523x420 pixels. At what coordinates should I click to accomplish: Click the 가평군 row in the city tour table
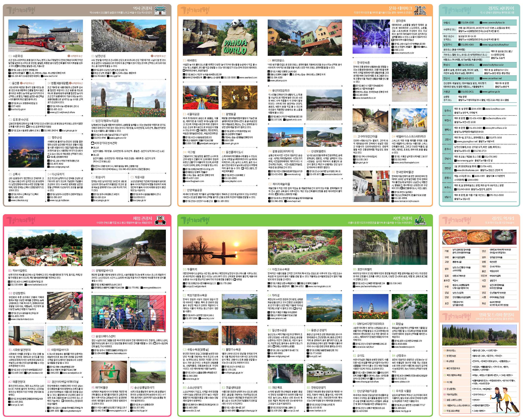click(447, 92)
